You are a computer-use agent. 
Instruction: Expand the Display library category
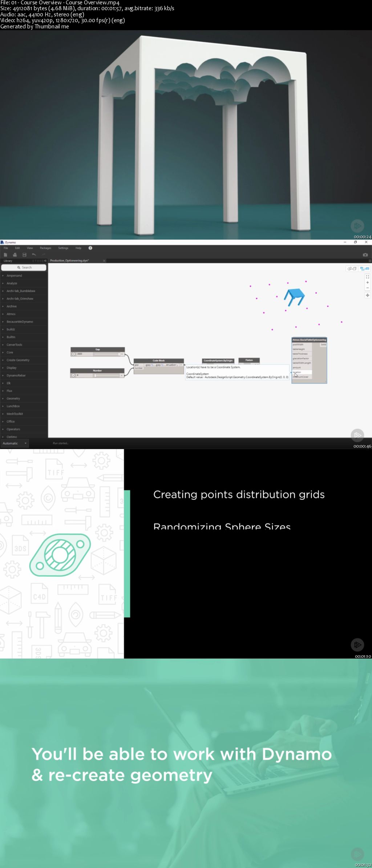(x=24, y=368)
